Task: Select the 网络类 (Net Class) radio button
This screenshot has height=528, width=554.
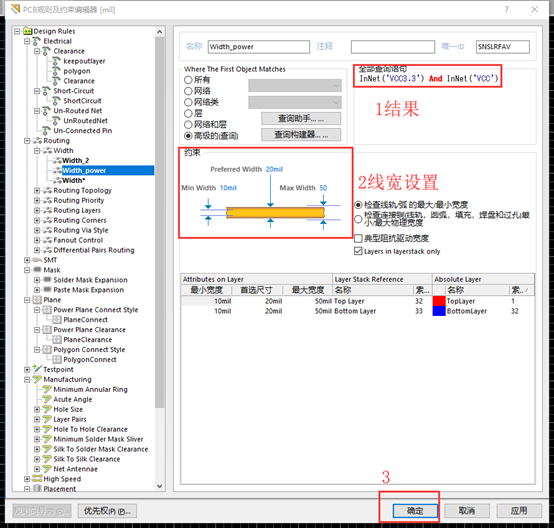Action: [188, 102]
